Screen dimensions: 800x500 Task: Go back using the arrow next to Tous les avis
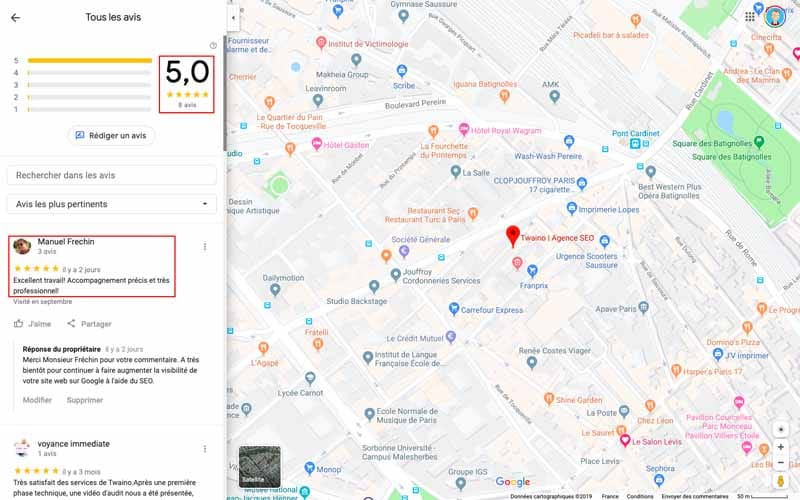[x=15, y=18]
